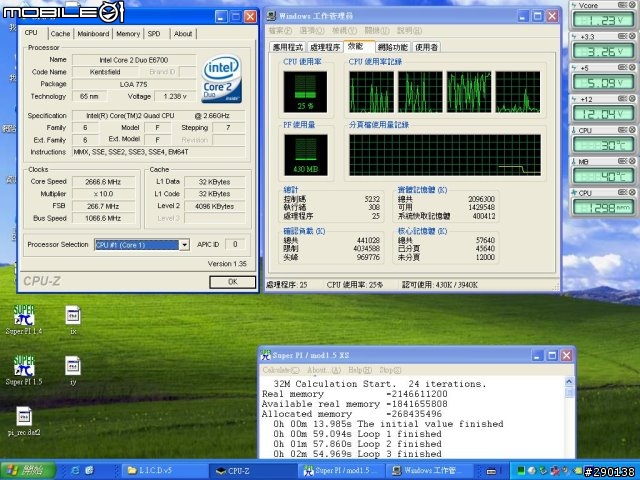The height and width of the screenshot is (480, 640).
Task: Open the 'ix' file on the desktop
Action: click(73, 317)
